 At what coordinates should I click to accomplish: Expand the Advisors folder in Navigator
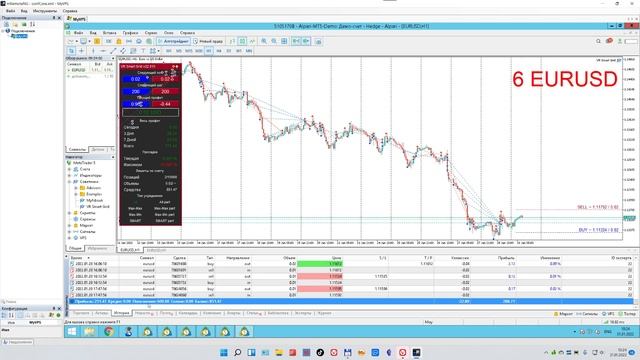76,188
